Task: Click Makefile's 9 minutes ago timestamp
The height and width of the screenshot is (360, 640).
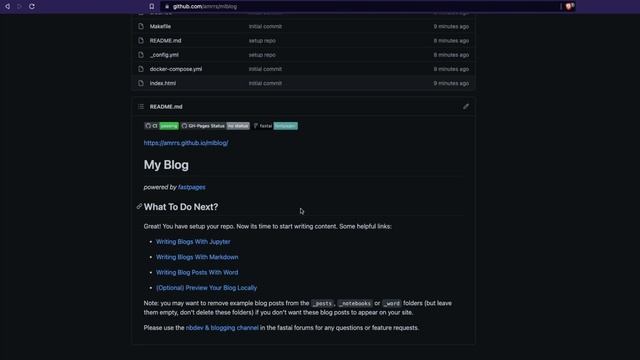Action: pyautogui.click(x=451, y=27)
